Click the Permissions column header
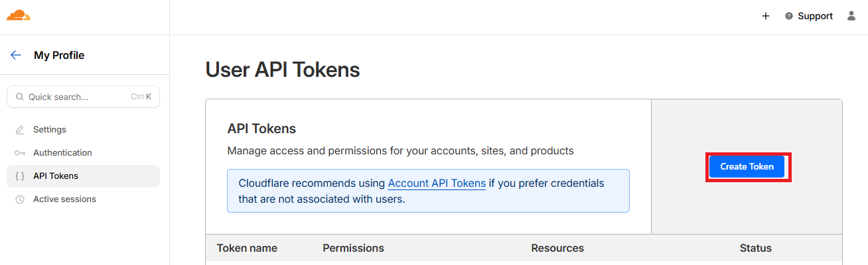This screenshot has height=265, width=868. [353, 248]
